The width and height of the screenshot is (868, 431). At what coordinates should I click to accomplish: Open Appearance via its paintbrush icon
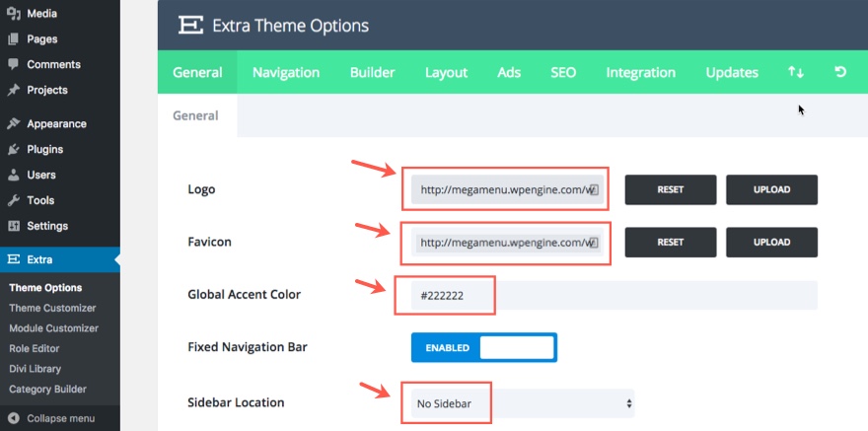pyautogui.click(x=14, y=124)
